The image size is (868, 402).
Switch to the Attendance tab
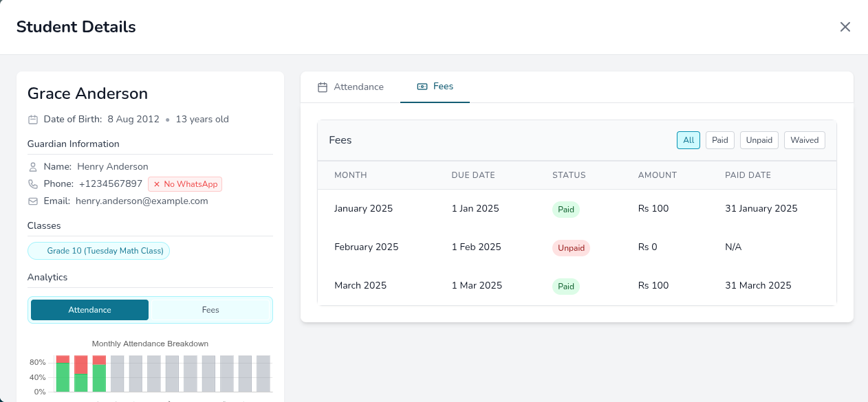coord(357,87)
